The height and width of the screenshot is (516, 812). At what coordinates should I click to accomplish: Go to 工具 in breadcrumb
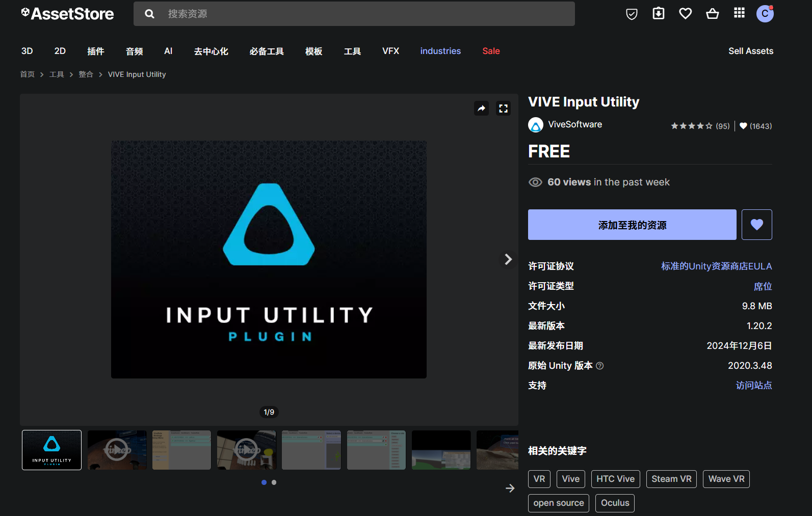pos(57,74)
